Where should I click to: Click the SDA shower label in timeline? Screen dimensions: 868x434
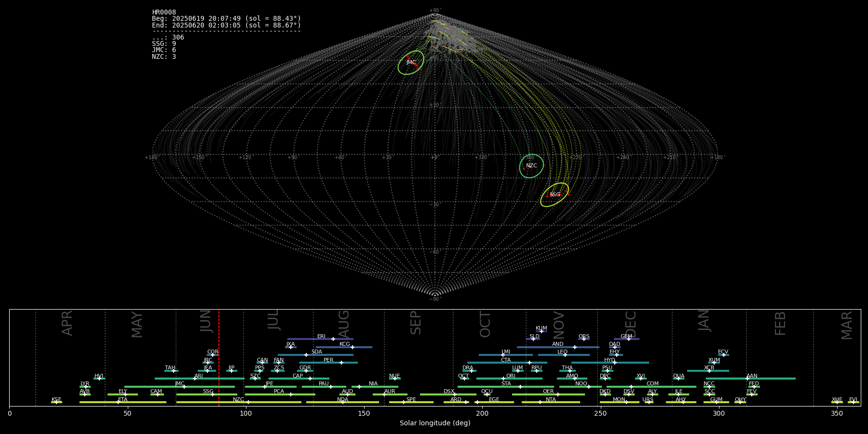(316, 352)
